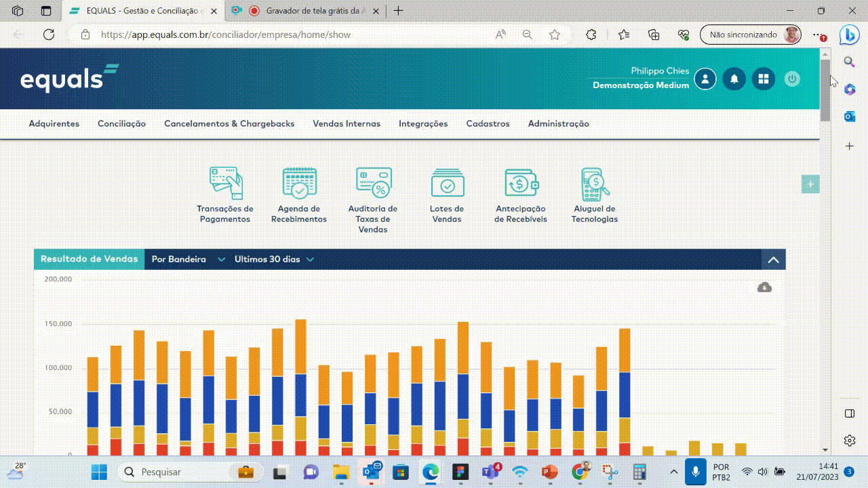868x488 pixels.
Task: Open the apps grid icon
Action: click(x=763, y=79)
